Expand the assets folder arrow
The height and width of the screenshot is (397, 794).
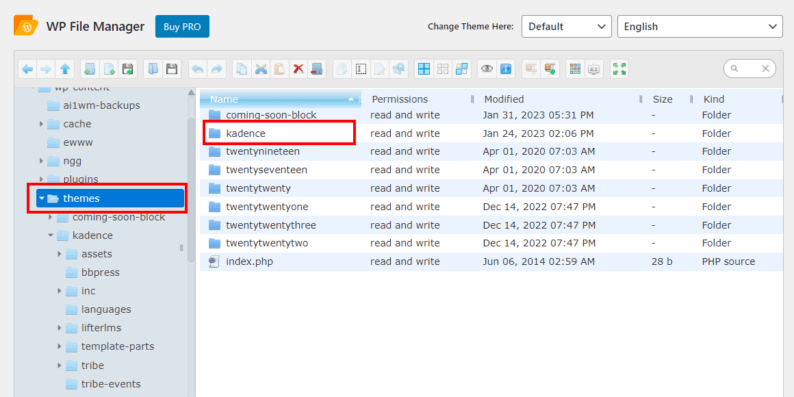[60, 254]
